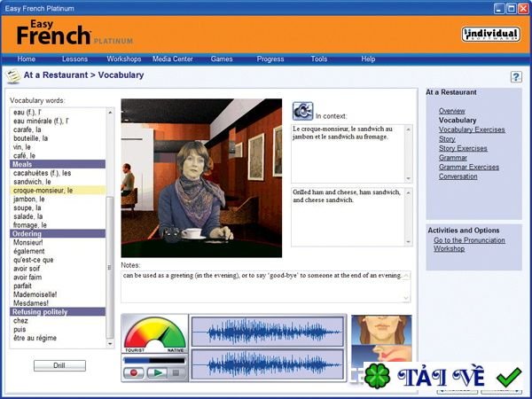532x399 pixels.
Task: Open the Games menu
Action: (x=222, y=59)
